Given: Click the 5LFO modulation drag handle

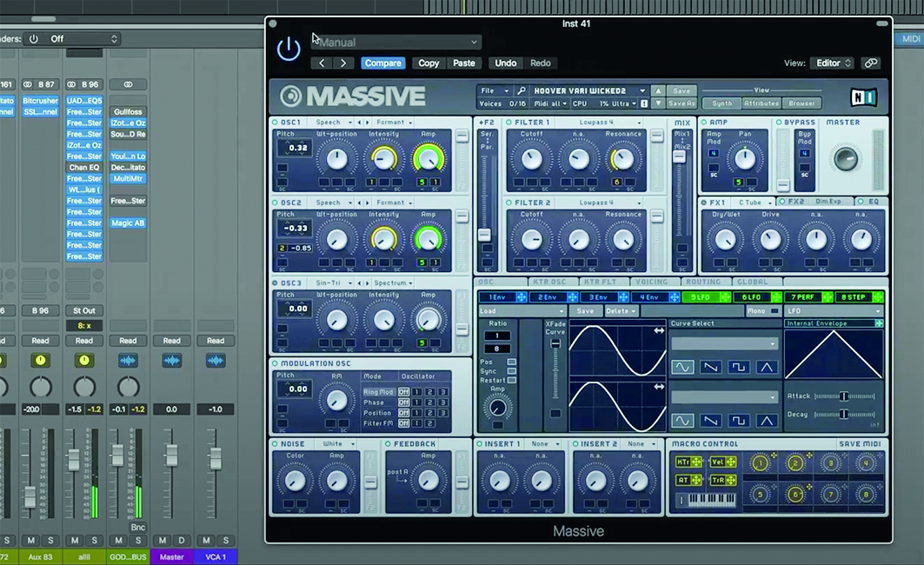Looking at the screenshot, I should 725,297.
